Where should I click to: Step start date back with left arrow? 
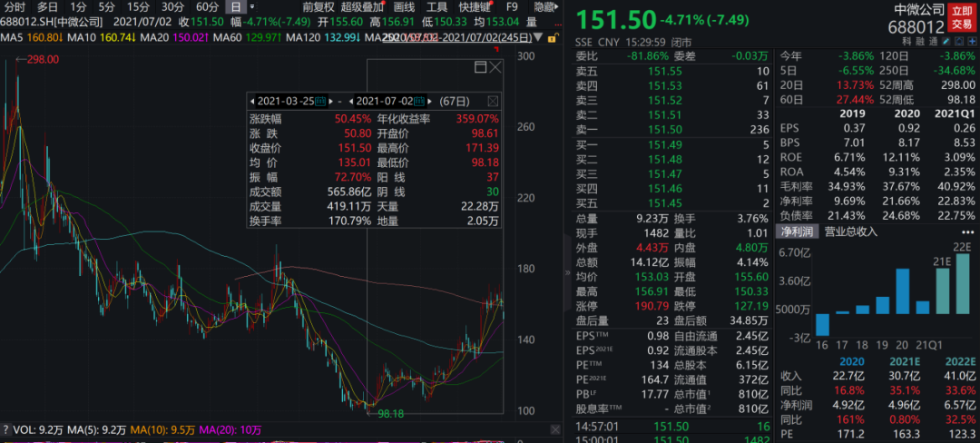(252, 102)
